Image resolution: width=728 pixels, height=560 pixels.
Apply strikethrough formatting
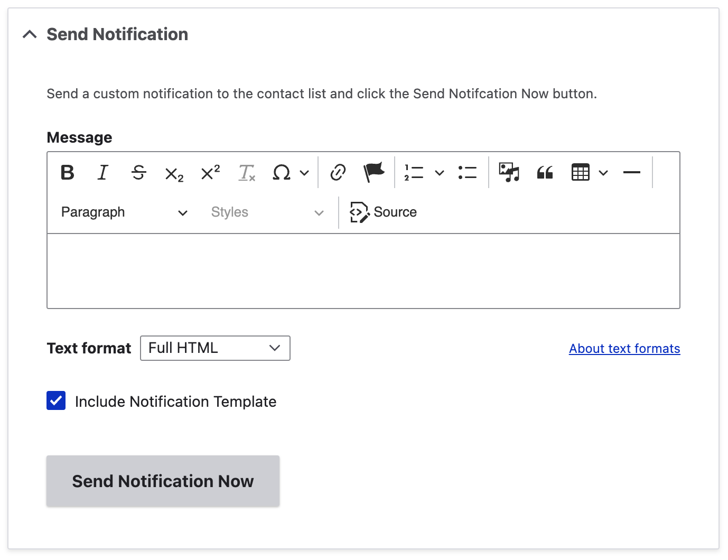[x=138, y=173]
